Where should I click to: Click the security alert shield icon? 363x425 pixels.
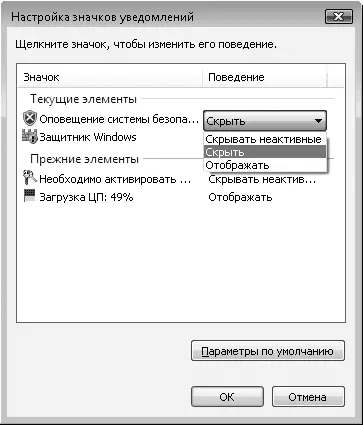click(30, 119)
